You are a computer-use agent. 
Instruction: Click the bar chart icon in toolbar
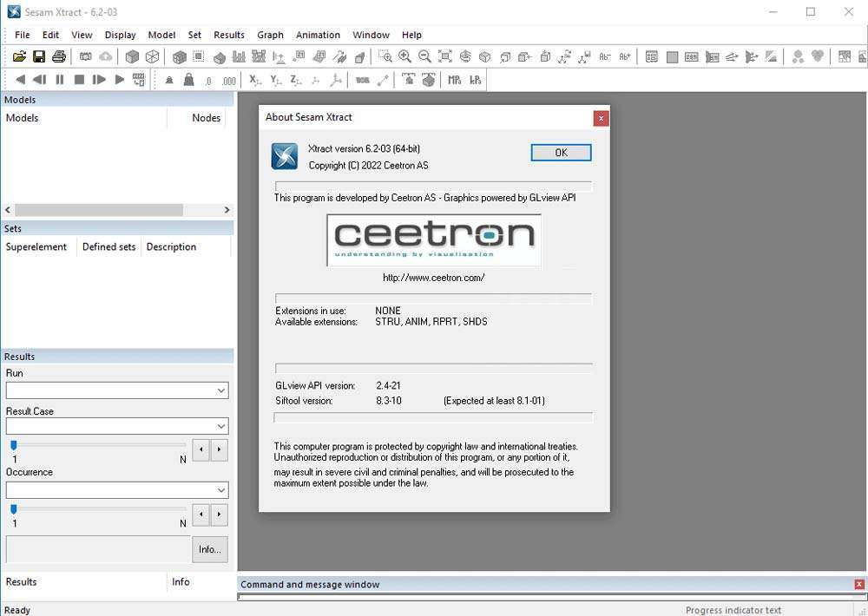click(239, 56)
